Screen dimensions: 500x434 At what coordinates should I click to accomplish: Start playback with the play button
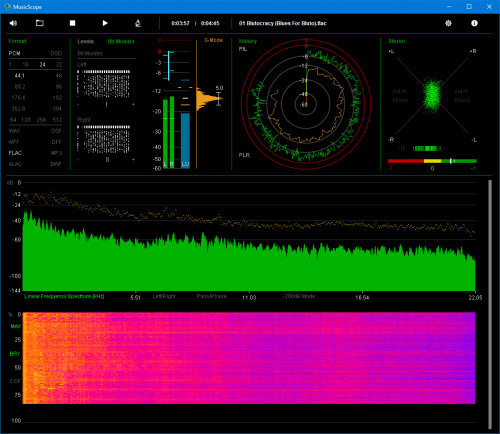(105, 23)
